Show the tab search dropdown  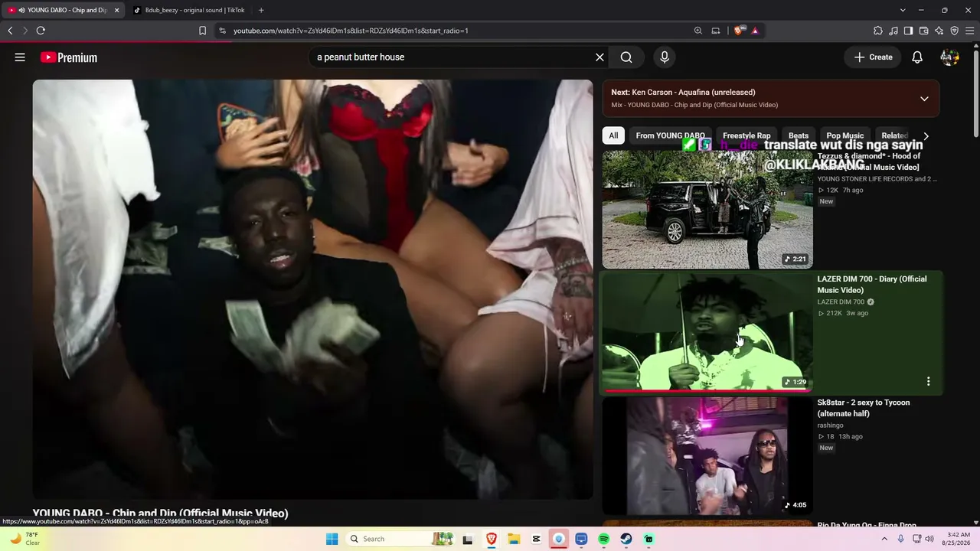pyautogui.click(x=903, y=10)
